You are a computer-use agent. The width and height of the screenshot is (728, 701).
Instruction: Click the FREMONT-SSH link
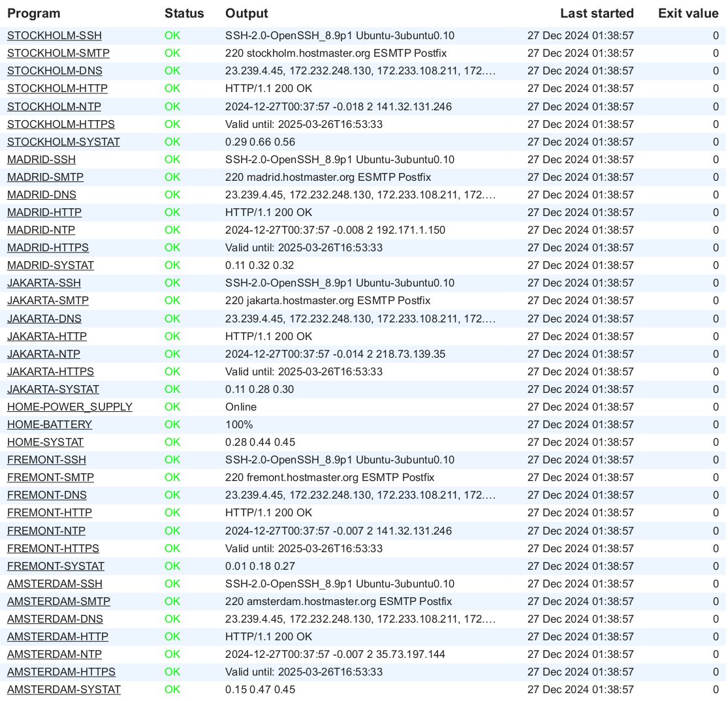pyautogui.click(x=46, y=460)
